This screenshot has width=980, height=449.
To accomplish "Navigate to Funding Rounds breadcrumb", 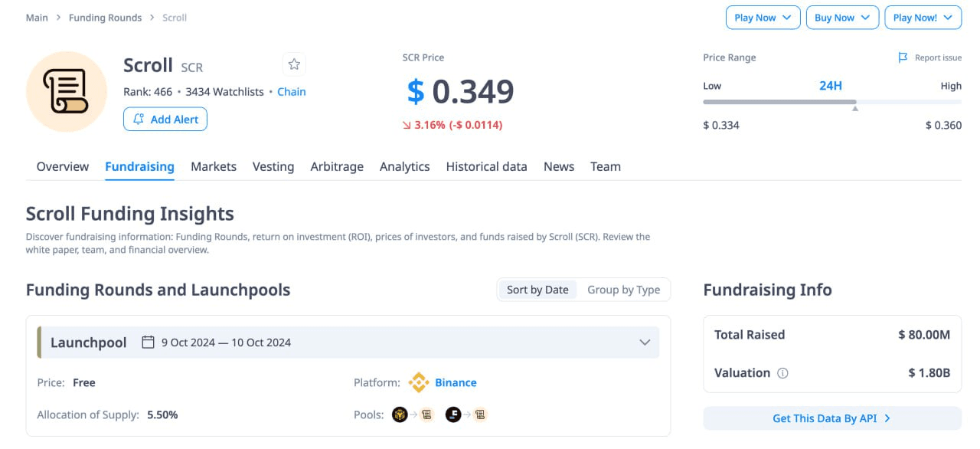I will [x=106, y=18].
